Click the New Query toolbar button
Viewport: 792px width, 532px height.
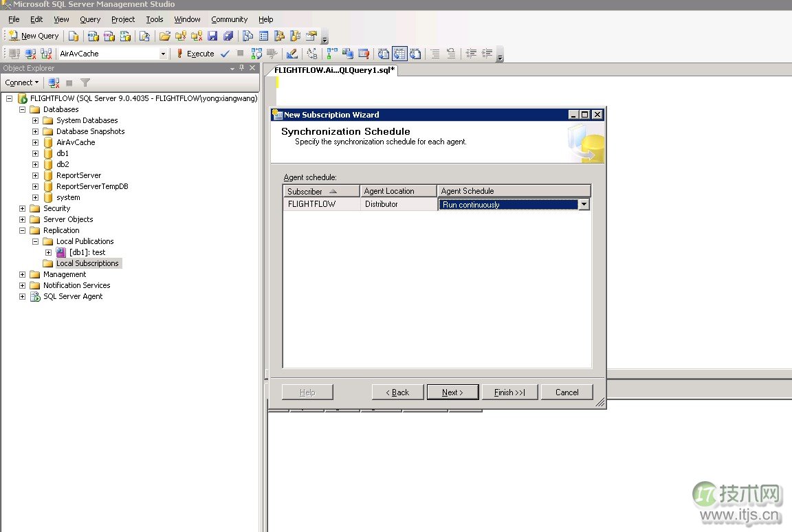[x=34, y=36]
